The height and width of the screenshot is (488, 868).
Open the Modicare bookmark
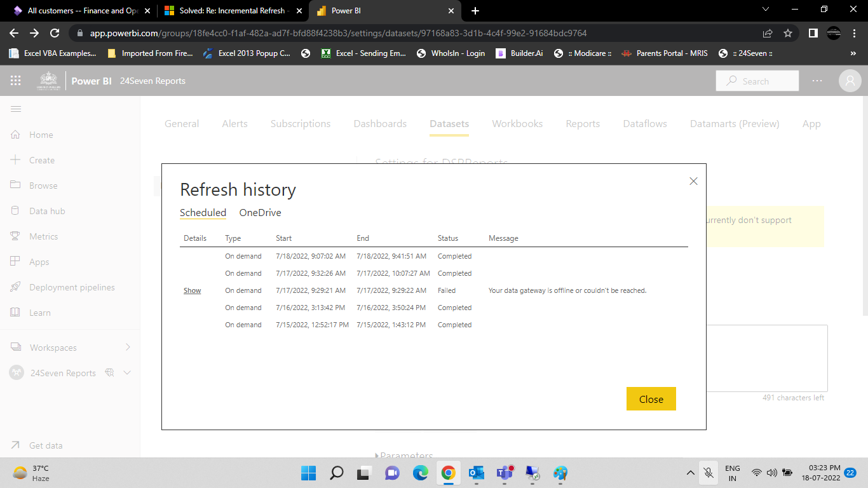(x=583, y=53)
